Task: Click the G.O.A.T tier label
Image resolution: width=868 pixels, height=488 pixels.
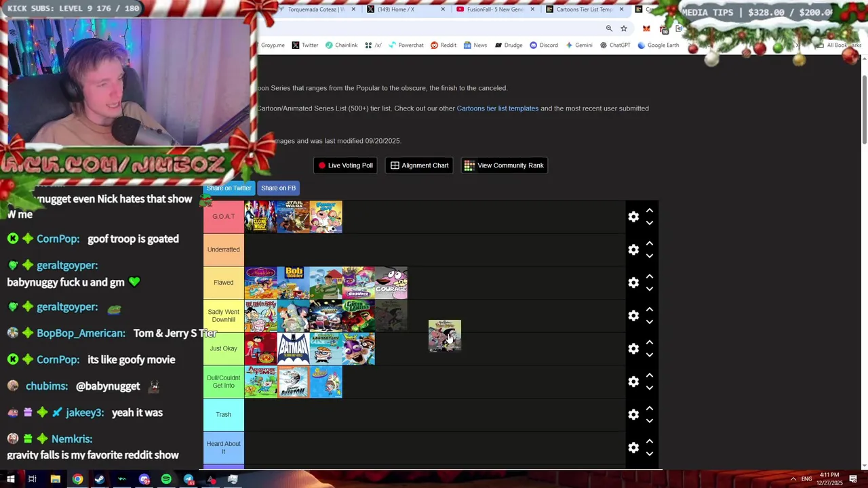Action: [x=224, y=217]
